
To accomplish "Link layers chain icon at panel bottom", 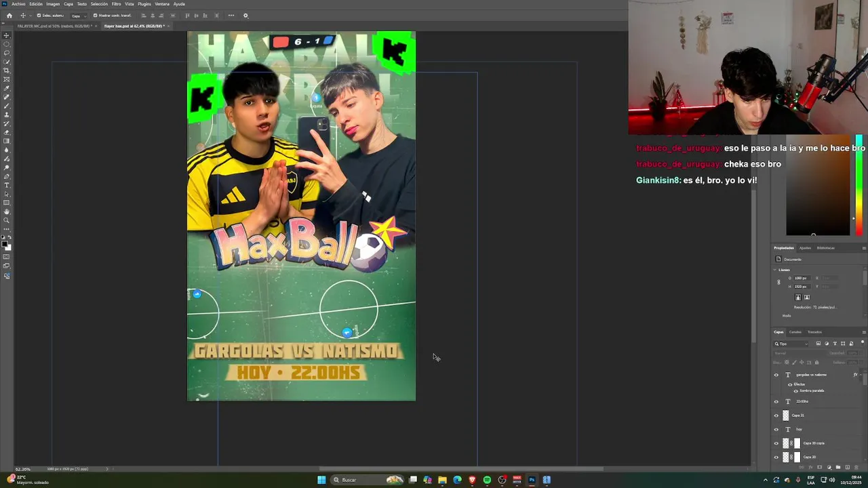I will [801, 467].
